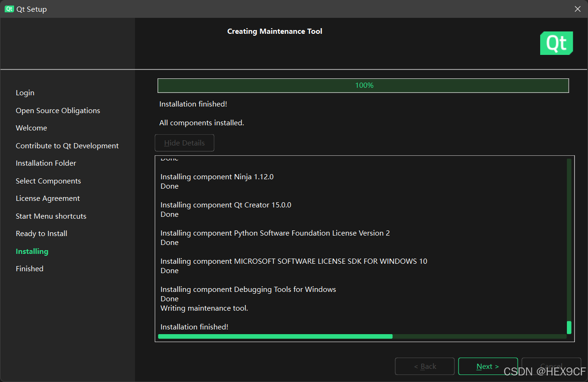Select the License Agreement step

[48, 199]
